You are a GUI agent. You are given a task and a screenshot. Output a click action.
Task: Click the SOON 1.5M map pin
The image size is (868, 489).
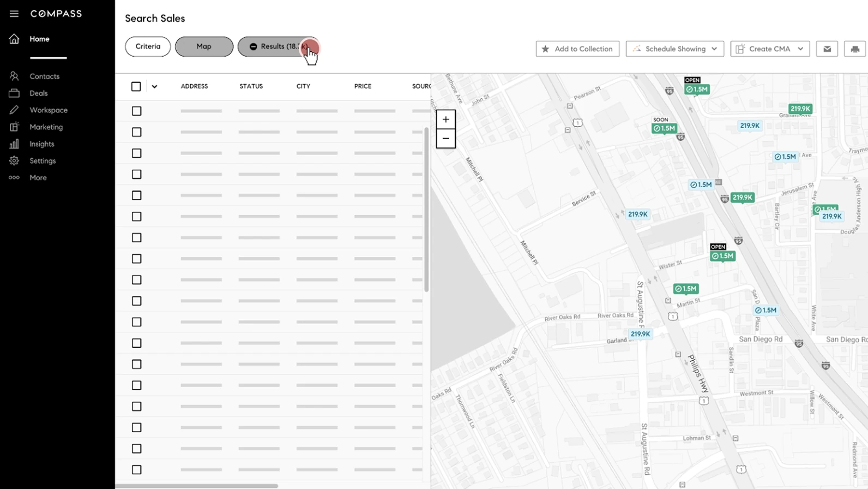tap(665, 128)
